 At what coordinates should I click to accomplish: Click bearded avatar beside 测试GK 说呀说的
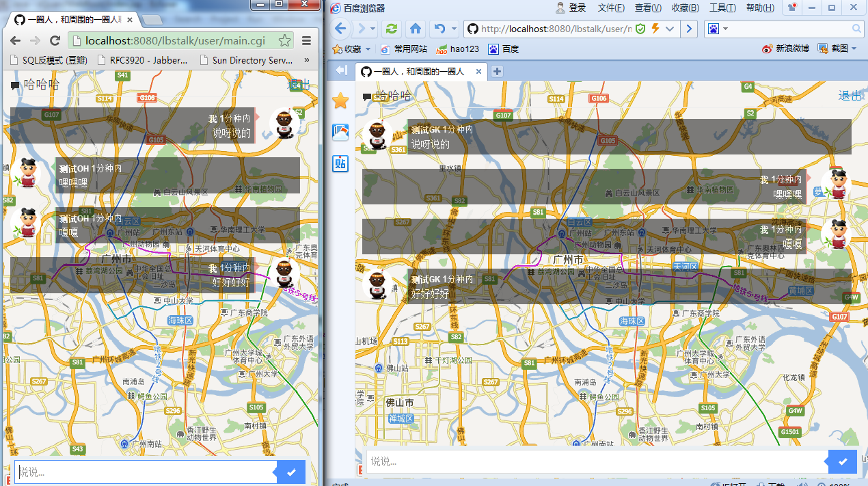pyautogui.click(x=377, y=136)
